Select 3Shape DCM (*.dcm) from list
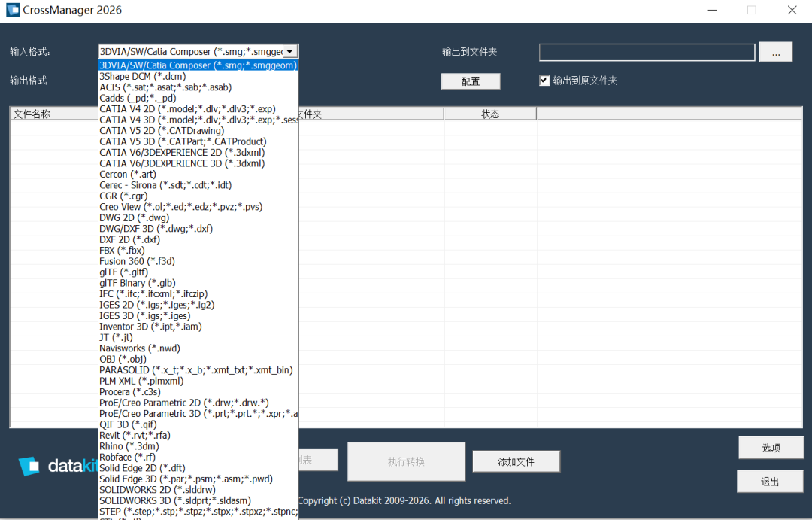812x520 pixels. click(x=198, y=76)
